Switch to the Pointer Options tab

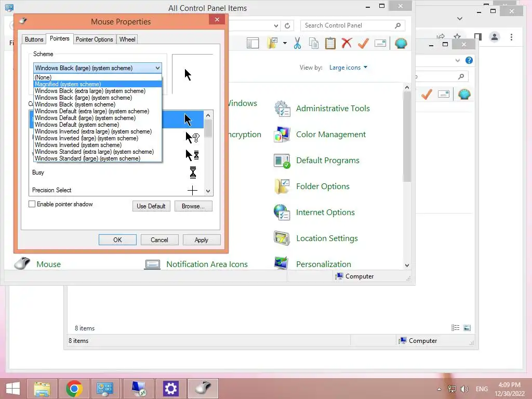[x=95, y=39]
